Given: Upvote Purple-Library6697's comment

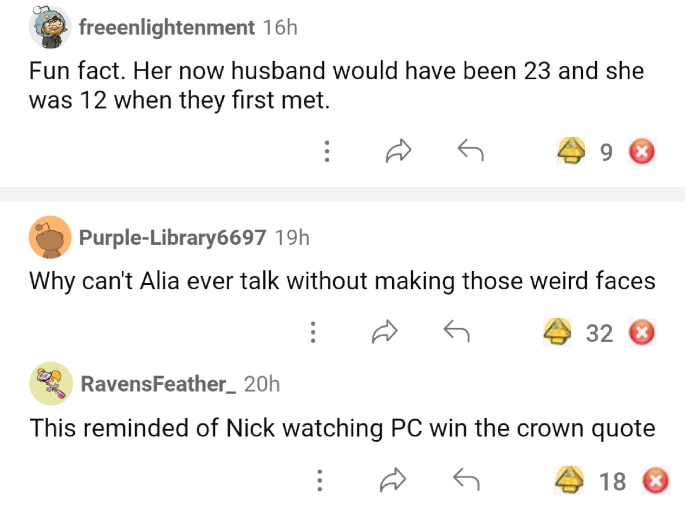Looking at the screenshot, I should point(557,332).
